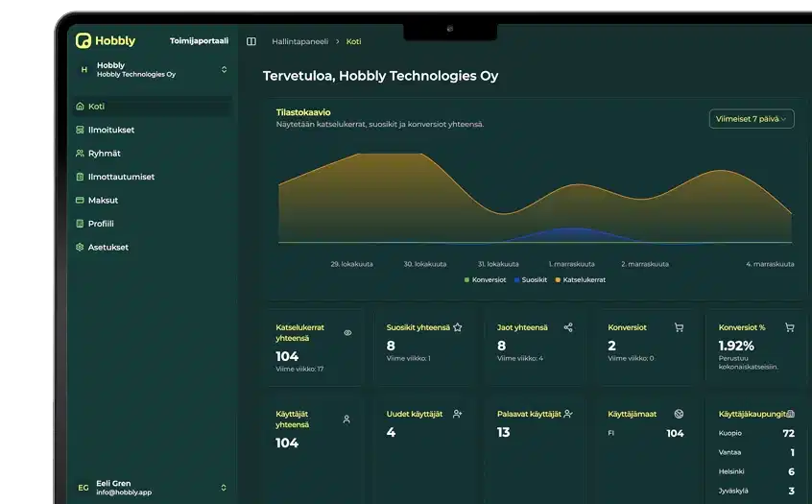Toggle the Katselukerrat legend item
Screen dimensions: 812x504
tap(581, 279)
